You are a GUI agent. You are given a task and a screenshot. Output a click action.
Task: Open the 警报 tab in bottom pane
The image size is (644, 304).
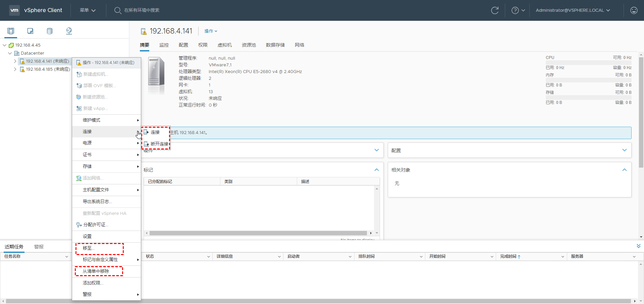(x=39, y=247)
